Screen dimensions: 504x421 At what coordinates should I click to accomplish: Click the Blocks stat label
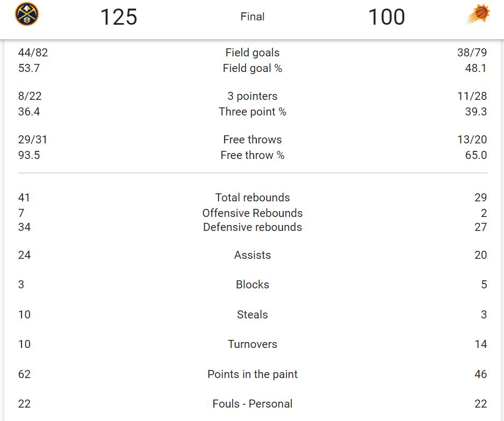point(253,285)
